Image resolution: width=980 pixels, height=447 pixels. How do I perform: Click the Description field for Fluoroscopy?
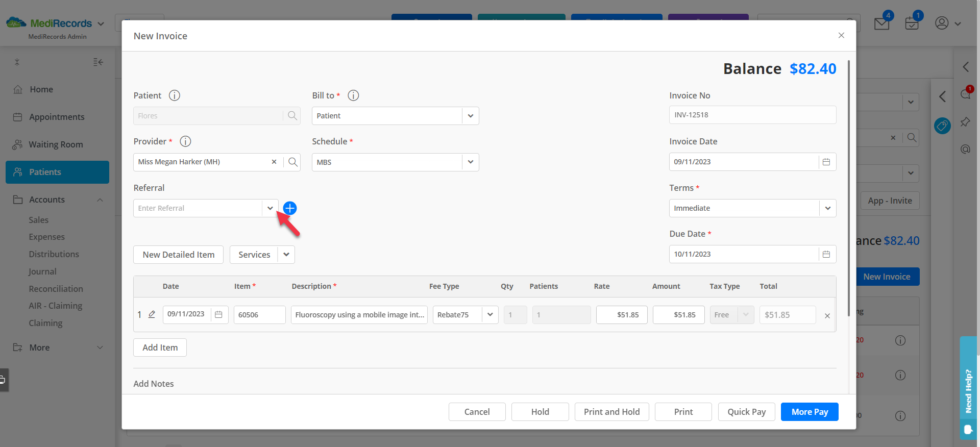click(x=359, y=315)
